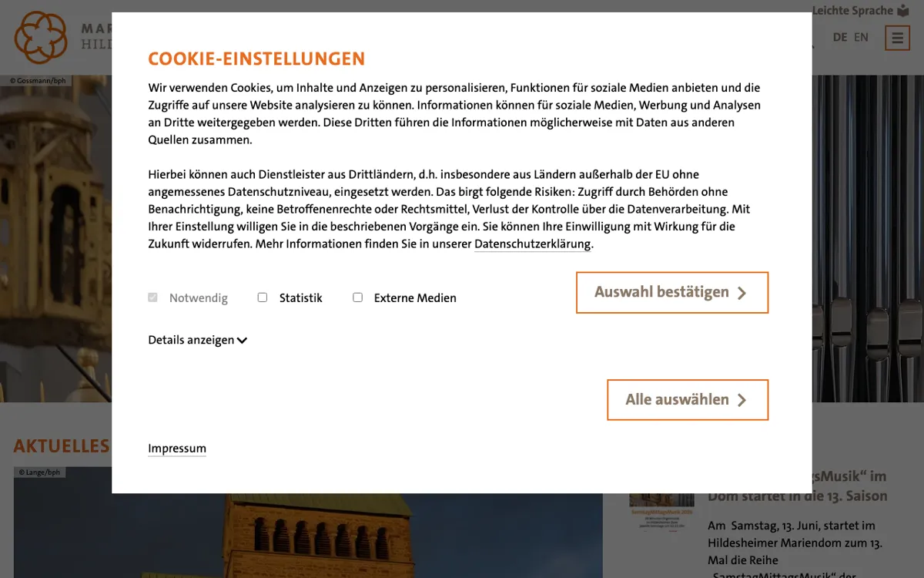Open Leichte Sprache page
Screen dimensions: 924x578
[861, 11]
